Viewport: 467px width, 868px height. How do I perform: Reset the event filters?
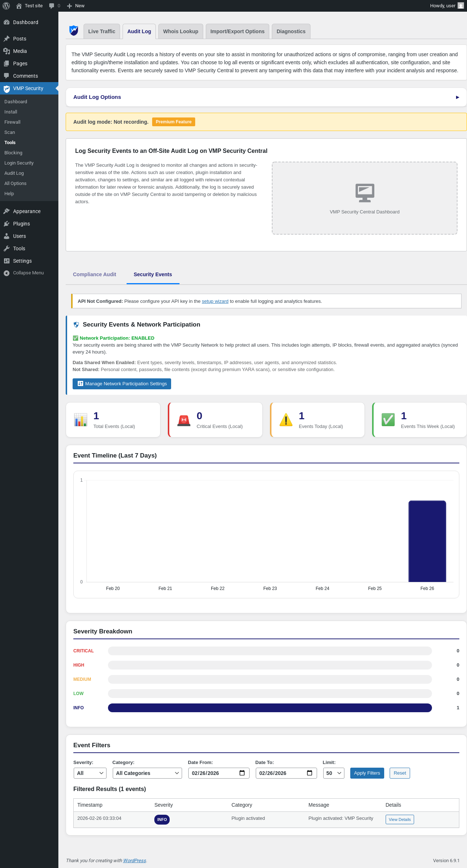coord(400,773)
